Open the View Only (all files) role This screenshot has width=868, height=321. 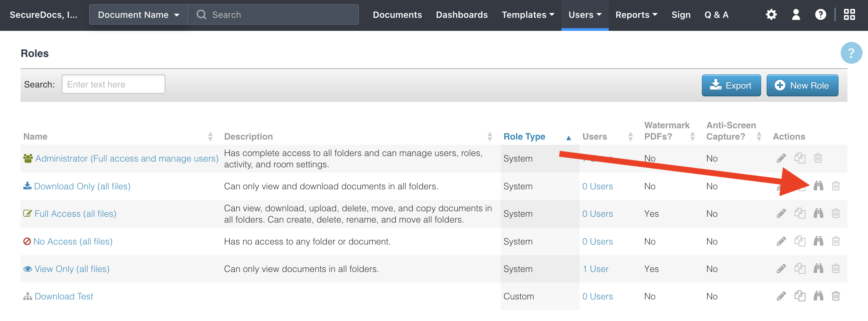[x=72, y=269]
